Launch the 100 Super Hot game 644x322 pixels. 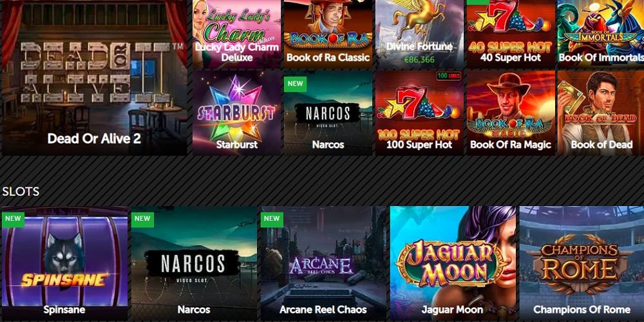(x=419, y=113)
